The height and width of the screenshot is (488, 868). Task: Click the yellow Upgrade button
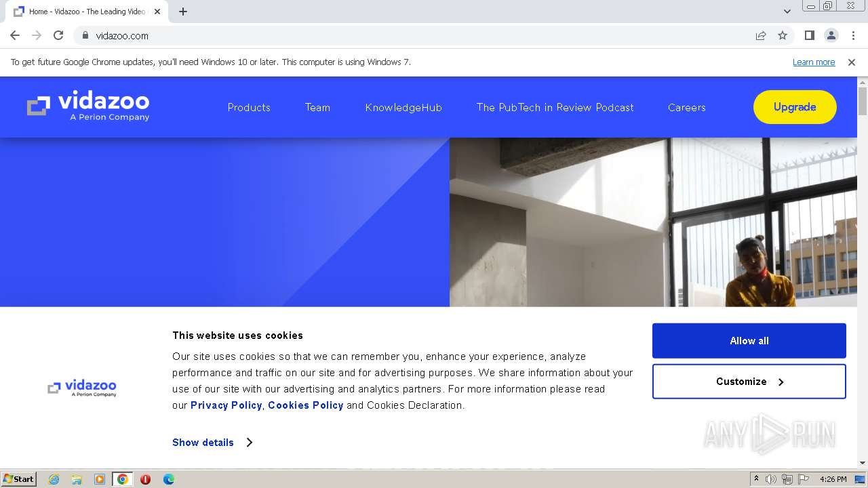tap(795, 107)
